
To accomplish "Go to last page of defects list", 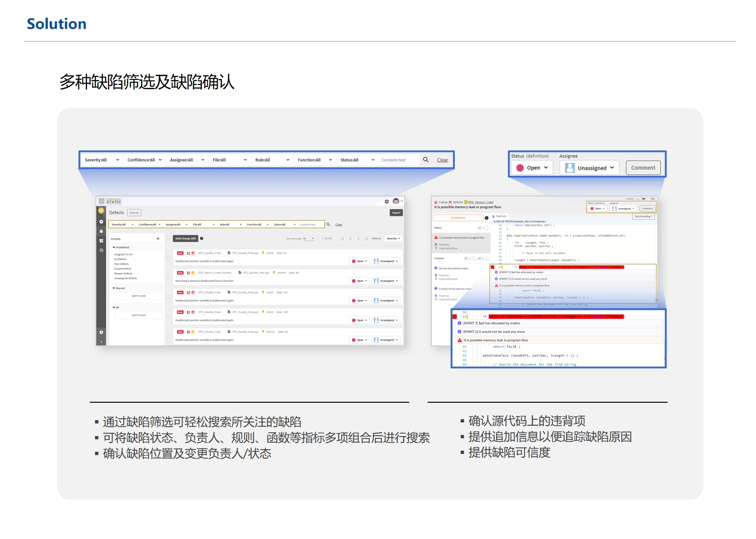I will (366, 239).
